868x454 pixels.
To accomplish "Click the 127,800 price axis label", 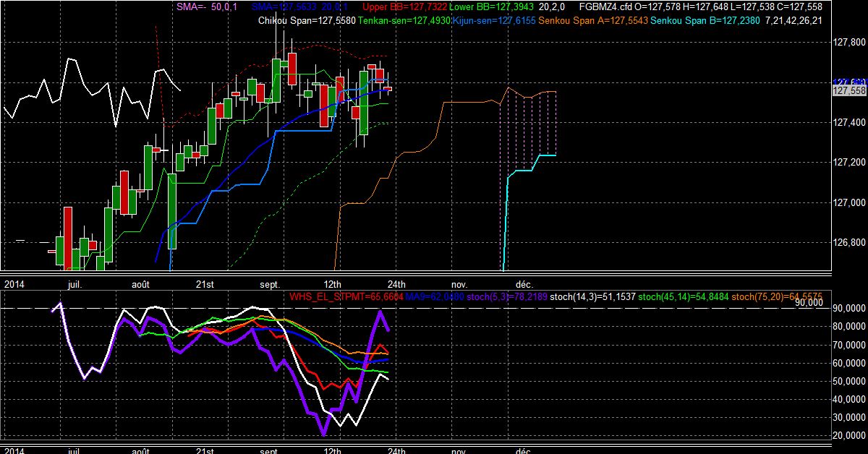I will [849, 43].
